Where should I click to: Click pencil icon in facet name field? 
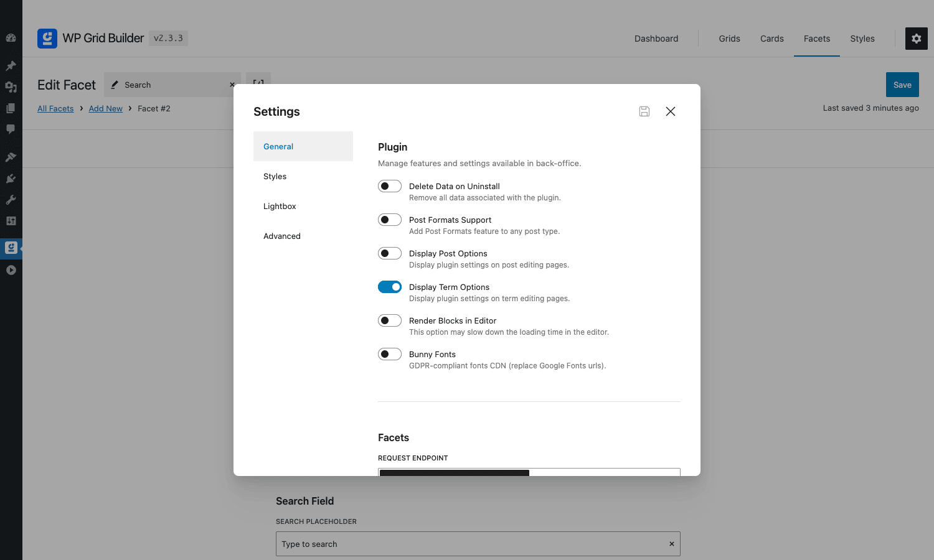pyautogui.click(x=115, y=85)
